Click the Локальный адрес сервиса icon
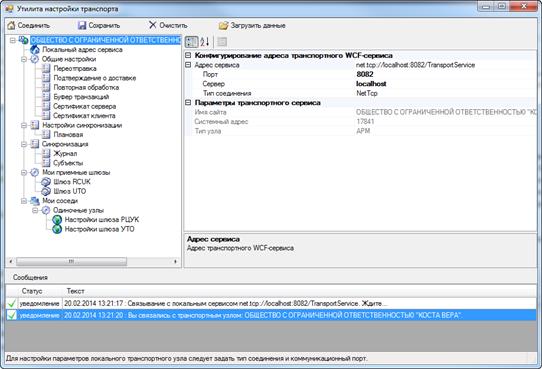Screen dimensions: 542x369 [x=35, y=50]
